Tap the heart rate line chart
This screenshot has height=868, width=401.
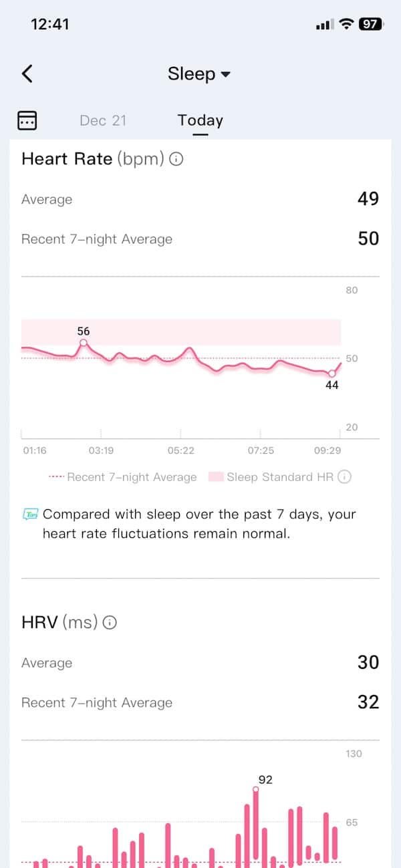tap(180, 361)
